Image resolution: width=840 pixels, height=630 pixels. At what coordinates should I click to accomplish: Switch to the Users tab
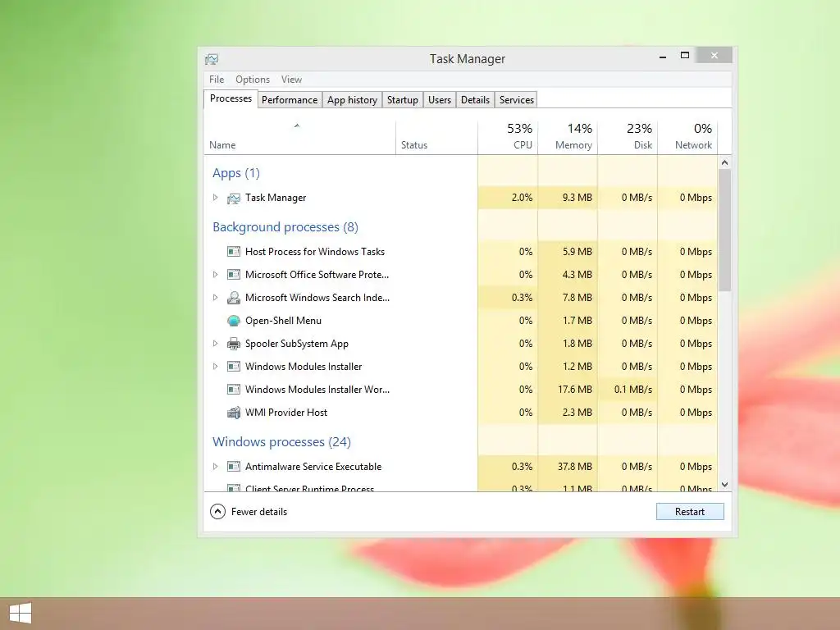(440, 100)
